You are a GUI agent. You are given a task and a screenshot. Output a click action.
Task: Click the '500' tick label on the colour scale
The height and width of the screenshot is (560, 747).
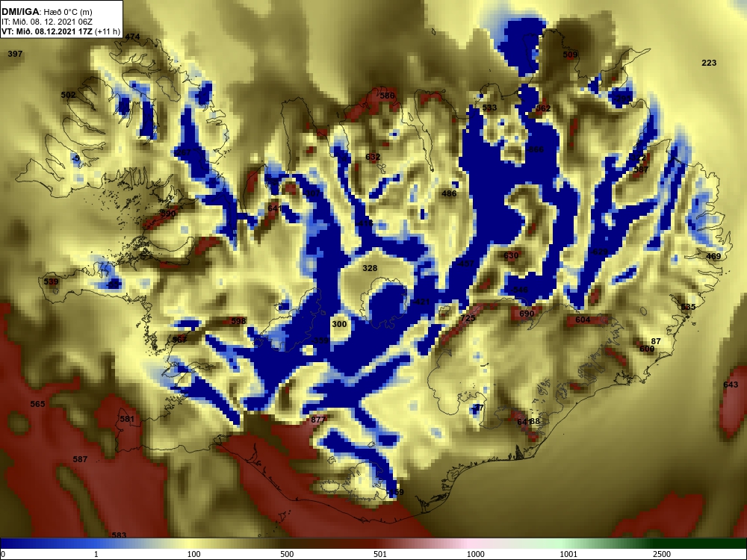(287, 554)
